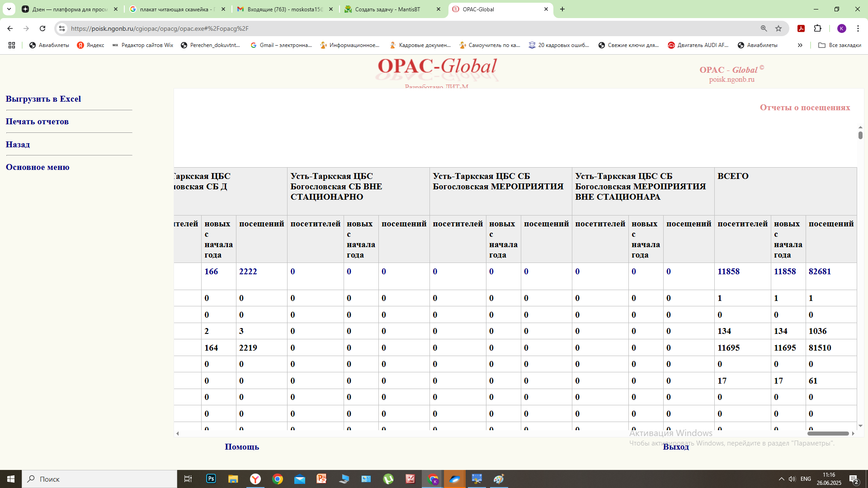Image resolution: width=868 pixels, height=488 pixels.
Task: Open Photoshop from the taskbar
Action: [211, 479]
